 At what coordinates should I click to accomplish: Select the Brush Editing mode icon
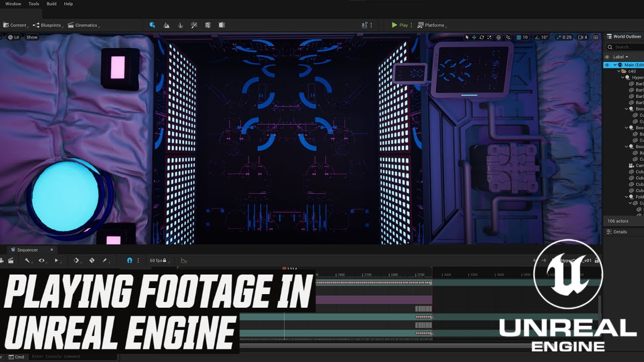[222, 25]
